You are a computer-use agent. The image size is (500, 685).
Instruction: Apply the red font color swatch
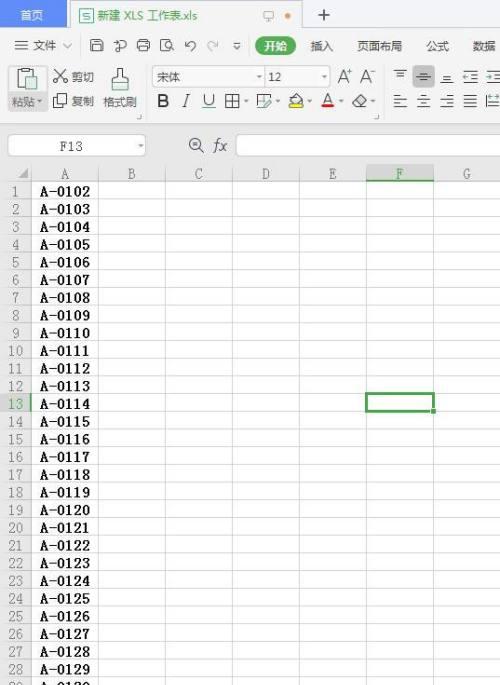point(328,101)
